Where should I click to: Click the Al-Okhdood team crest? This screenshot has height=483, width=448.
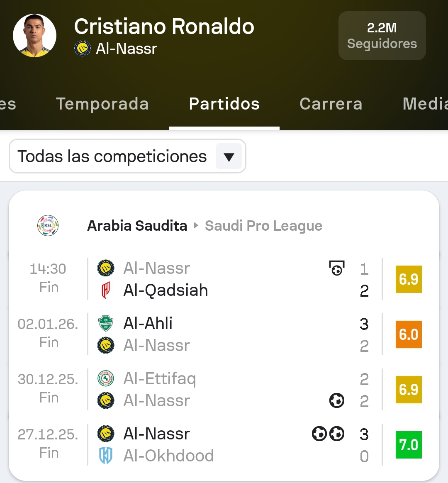click(106, 456)
